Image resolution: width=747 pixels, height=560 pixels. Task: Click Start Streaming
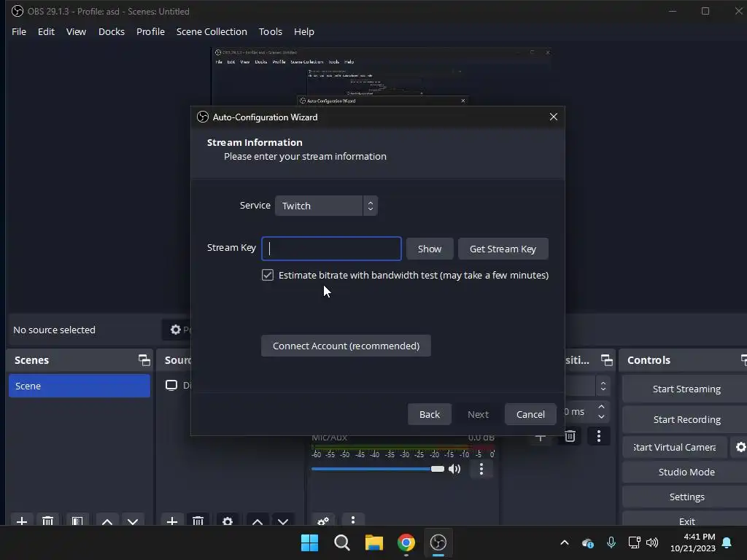[686, 389]
